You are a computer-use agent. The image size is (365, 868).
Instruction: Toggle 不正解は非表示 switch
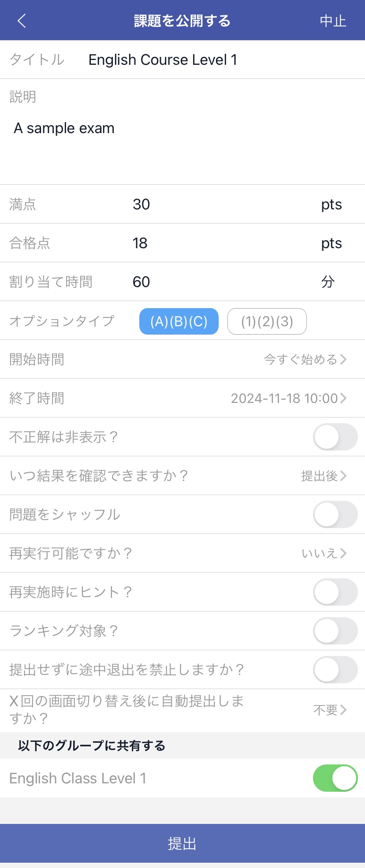pyautogui.click(x=335, y=437)
